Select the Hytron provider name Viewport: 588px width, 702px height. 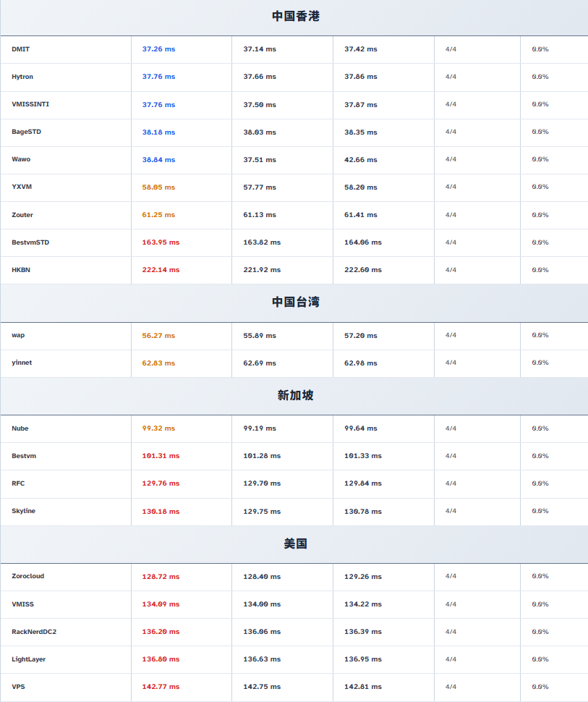22,77
